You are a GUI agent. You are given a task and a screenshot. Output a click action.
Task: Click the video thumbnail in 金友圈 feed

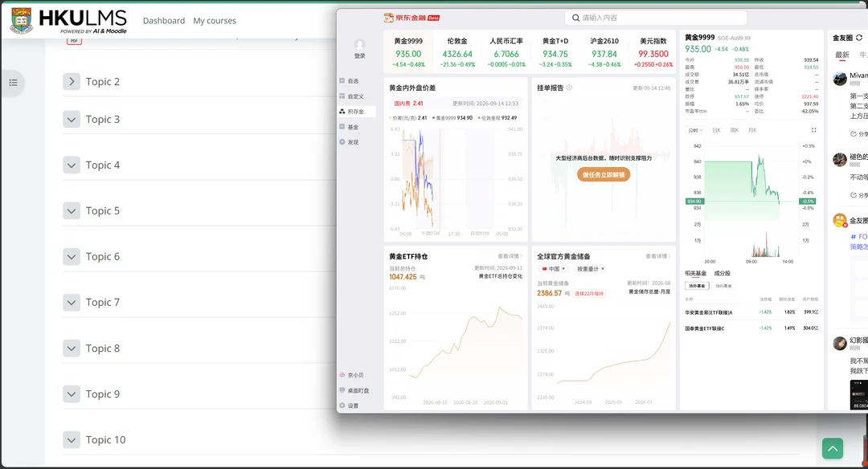click(858, 394)
